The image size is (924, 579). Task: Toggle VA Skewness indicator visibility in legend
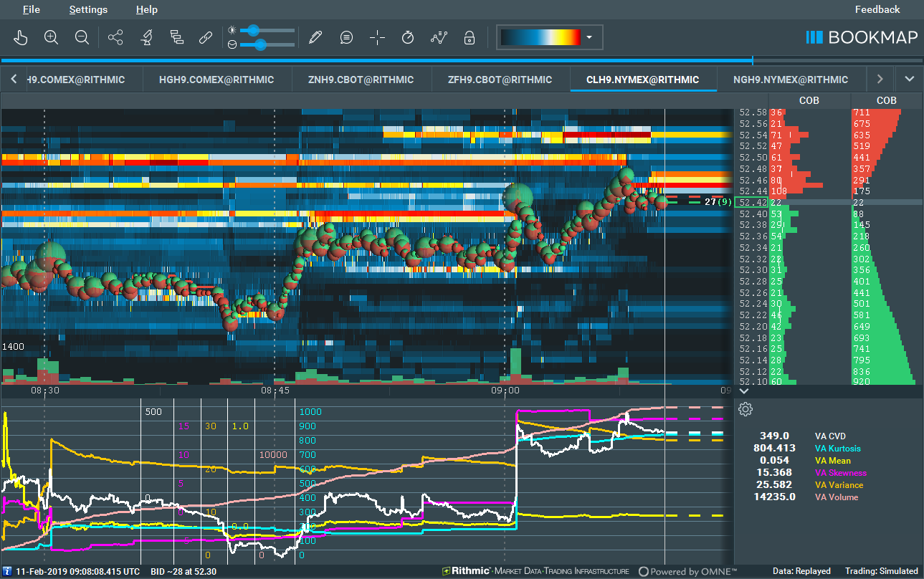tap(840, 472)
